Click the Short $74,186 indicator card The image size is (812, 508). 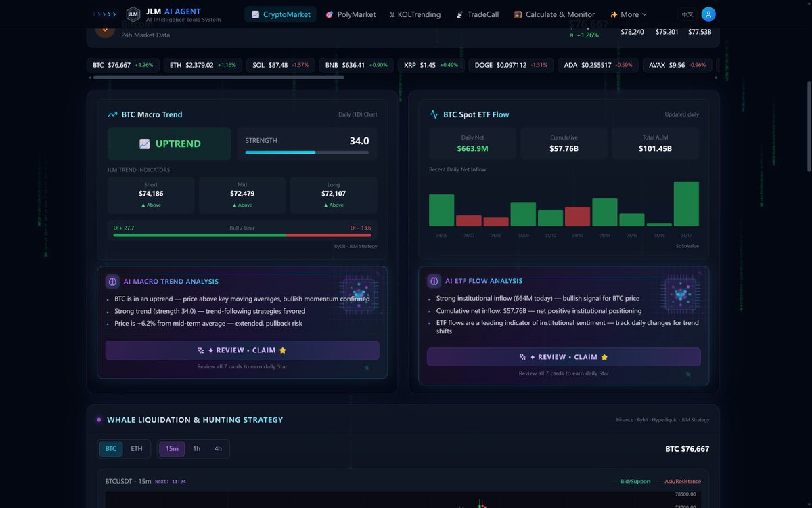[x=151, y=194]
